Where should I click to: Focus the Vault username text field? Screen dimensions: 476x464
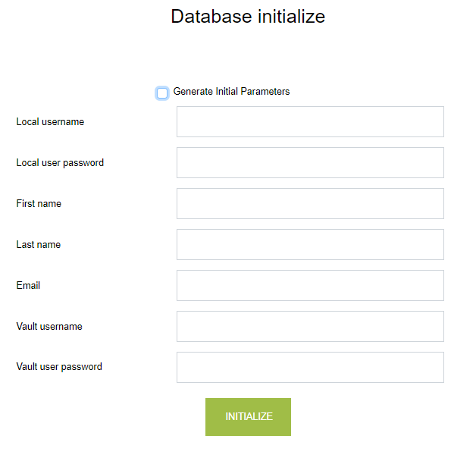pyautogui.click(x=310, y=327)
